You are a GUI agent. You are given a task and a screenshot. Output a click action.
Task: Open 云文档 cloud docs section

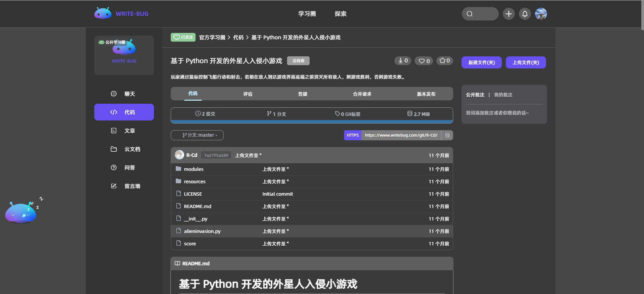coord(124,149)
